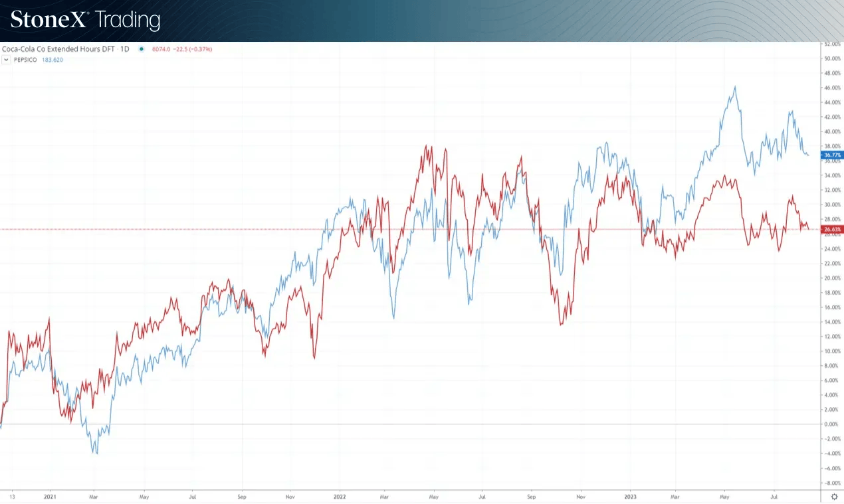Open chart settings gear icon
The width and height of the screenshot is (844, 504).
point(835,496)
